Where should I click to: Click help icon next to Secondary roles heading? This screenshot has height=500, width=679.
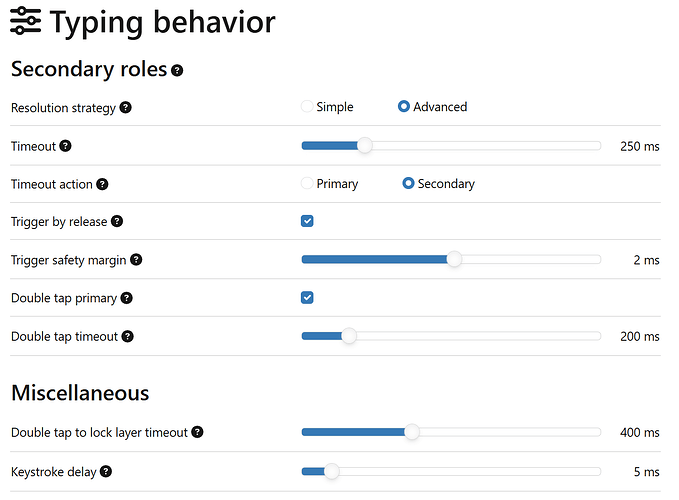pos(177,71)
